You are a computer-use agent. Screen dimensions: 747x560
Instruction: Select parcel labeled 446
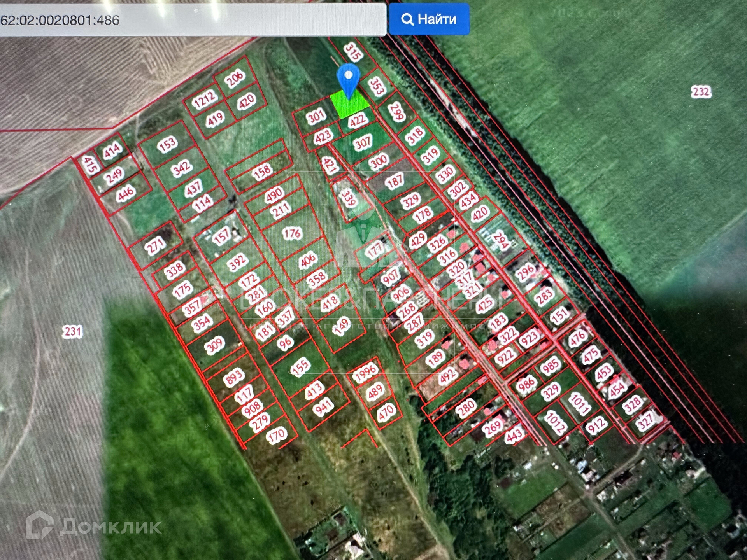coord(126,193)
